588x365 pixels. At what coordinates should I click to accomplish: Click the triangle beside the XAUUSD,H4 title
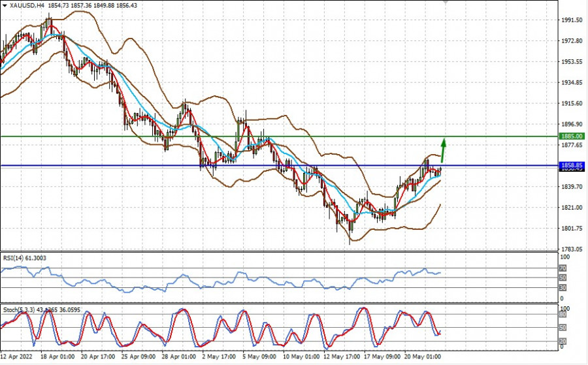click(x=5, y=5)
